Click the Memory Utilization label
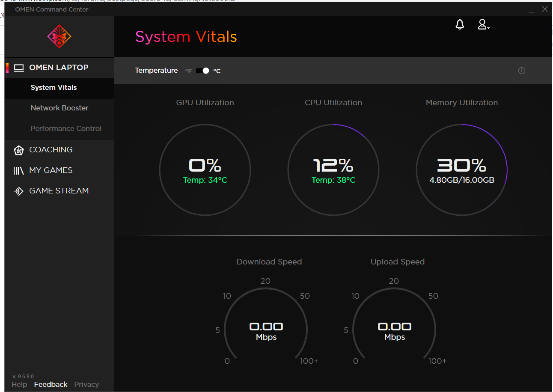This screenshot has height=392, width=553. pos(462,103)
